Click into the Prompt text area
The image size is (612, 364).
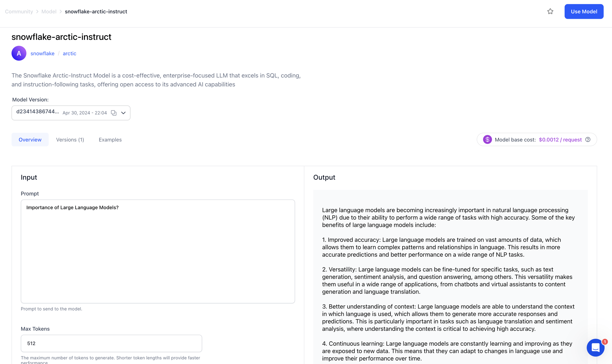158,251
